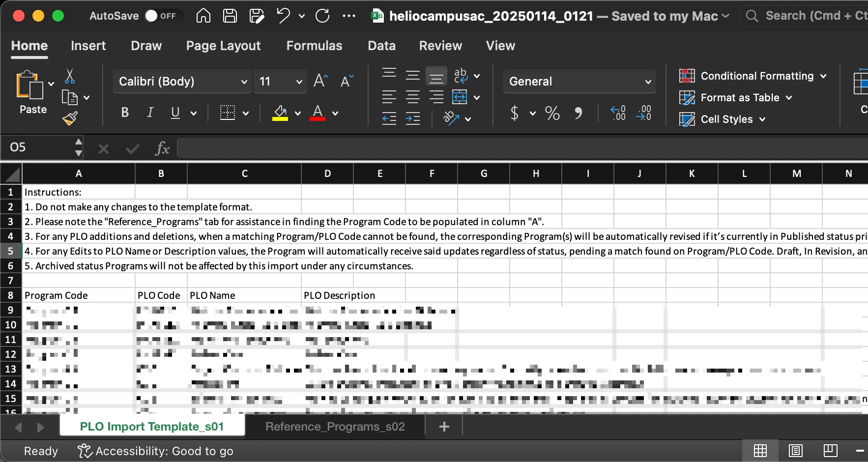Click Accessibility: Good to go status
This screenshot has height=462, width=868.
click(x=156, y=451)
